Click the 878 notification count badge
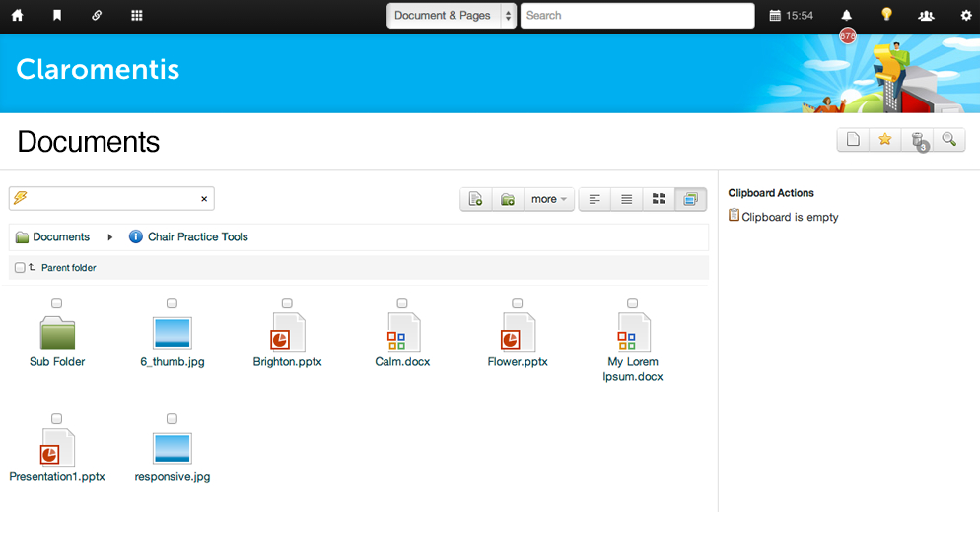The height and width of the screenshot is (538, 980). tap(848, 36)
